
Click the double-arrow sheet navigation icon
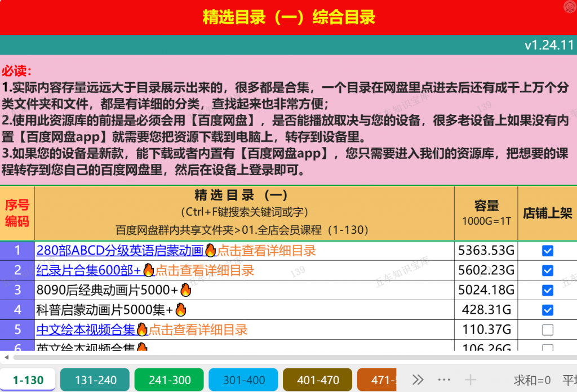418,380
